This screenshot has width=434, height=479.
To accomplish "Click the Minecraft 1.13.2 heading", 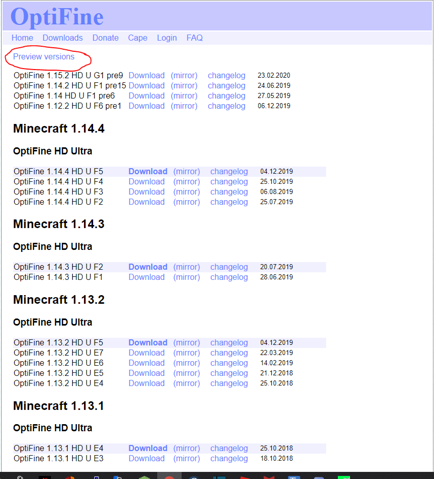I will tap(59, 300).
